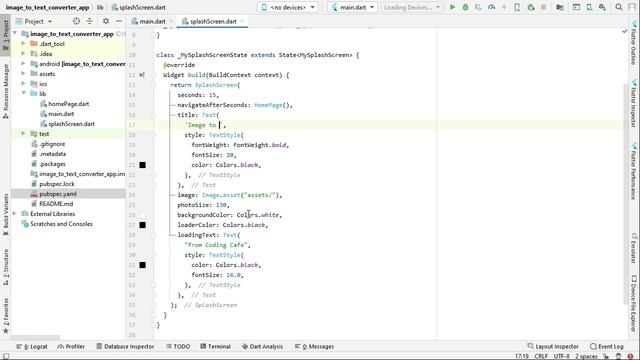Toggle the Structure side panel

[6, 267]
